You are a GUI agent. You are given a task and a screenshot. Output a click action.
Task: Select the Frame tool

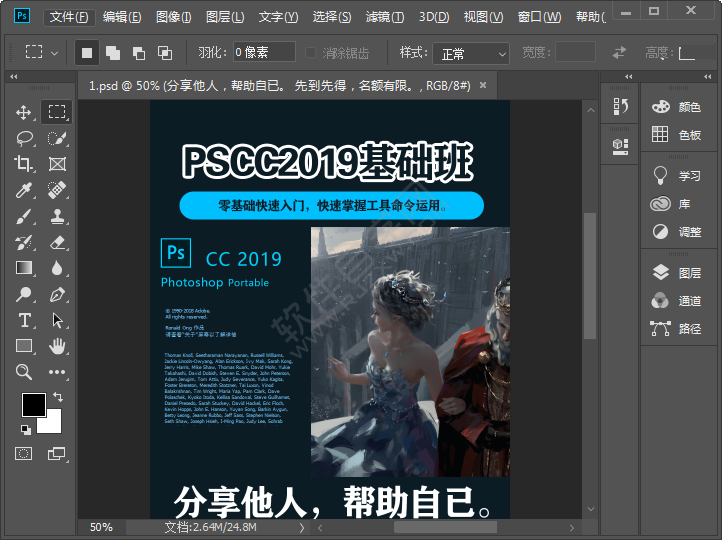tap(57, 164)
